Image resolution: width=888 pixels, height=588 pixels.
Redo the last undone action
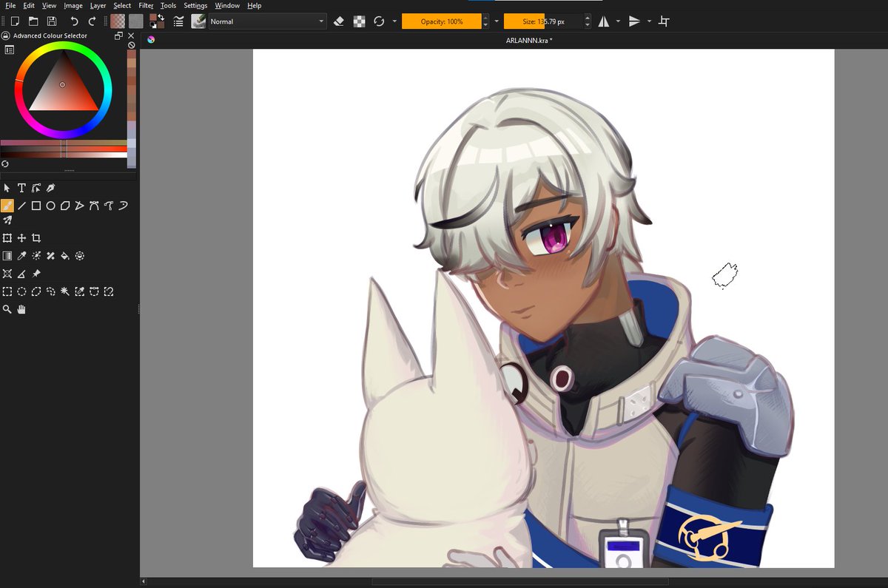[x=92, y=21]
